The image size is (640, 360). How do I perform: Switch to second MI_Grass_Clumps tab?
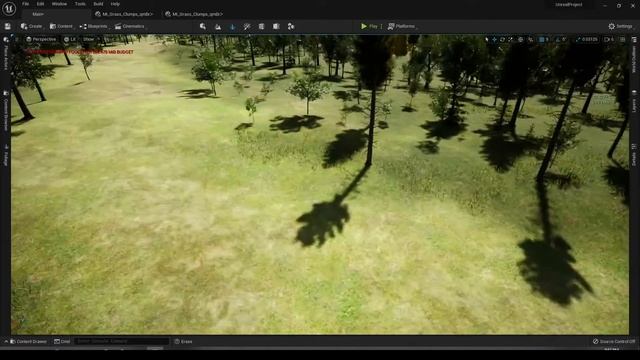(194, 14)
